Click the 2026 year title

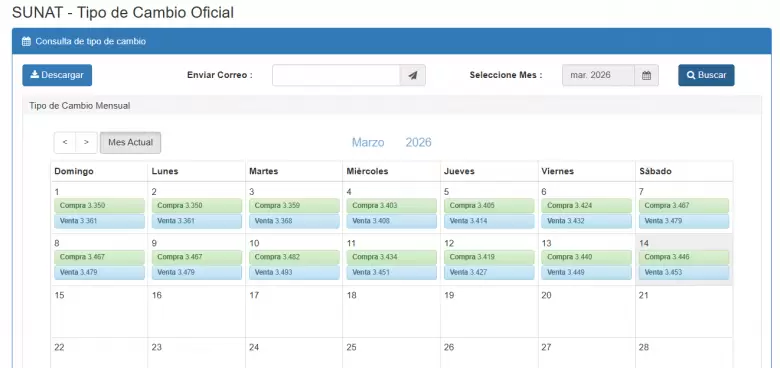click(418, 143)
